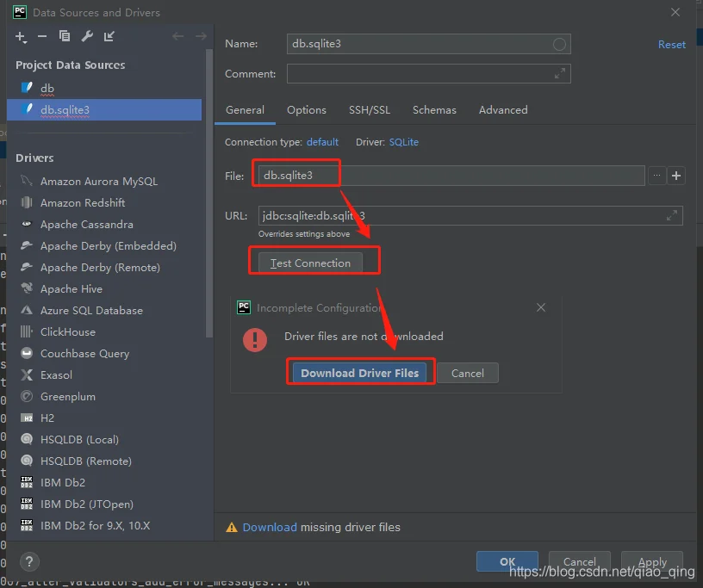Viewport: 703px width, 588px height.
Task: Go forward with right arrow
Action: 201,36
